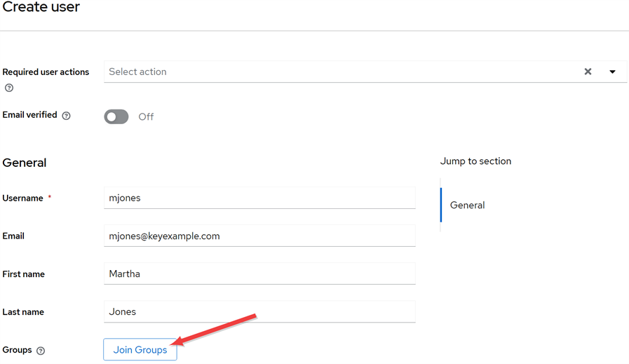The width and height of the screenshot is (629, 364).
Task: Select the First name field containing Martha
Action: pyautogui.click(x=259, y=274)
